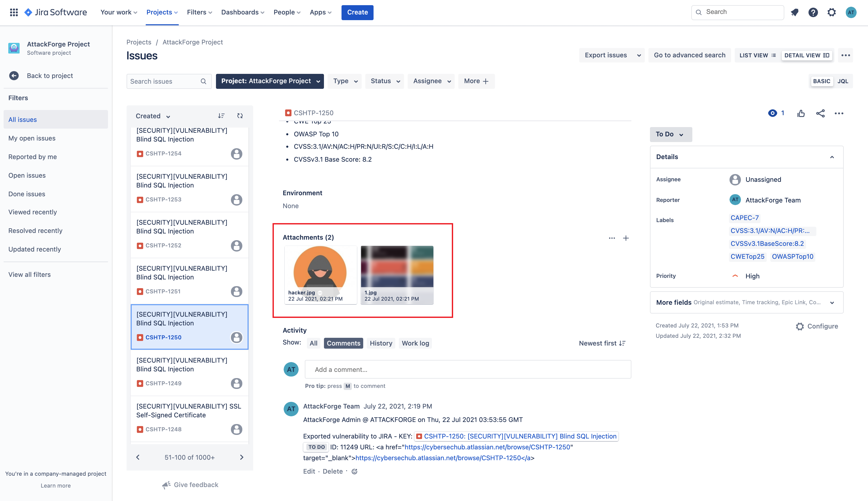Click the CAPEC-7 label link
Viewport: 868px width, 501px height.
(745, 218)
